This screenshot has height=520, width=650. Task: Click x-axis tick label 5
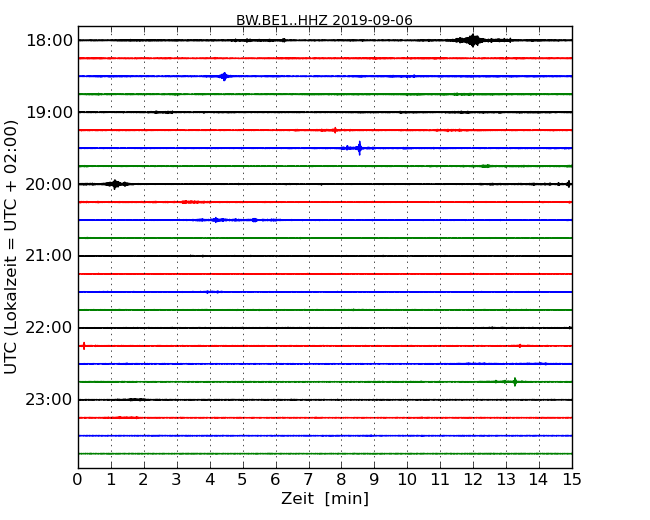point(243,479)
